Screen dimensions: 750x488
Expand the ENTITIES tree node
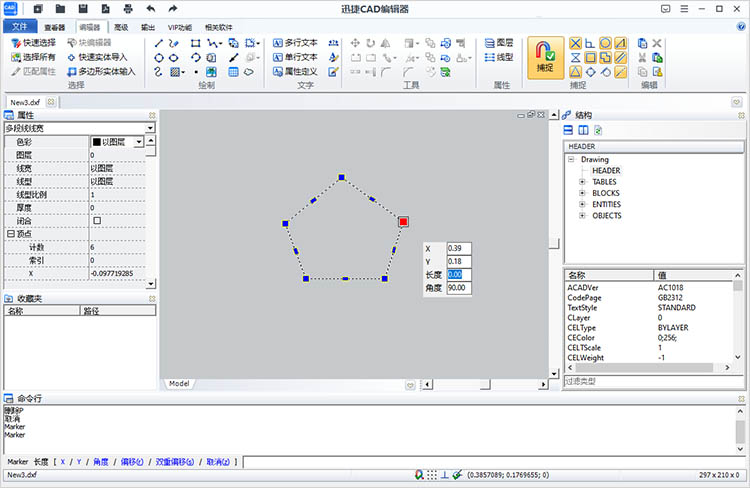click(582, 204)
